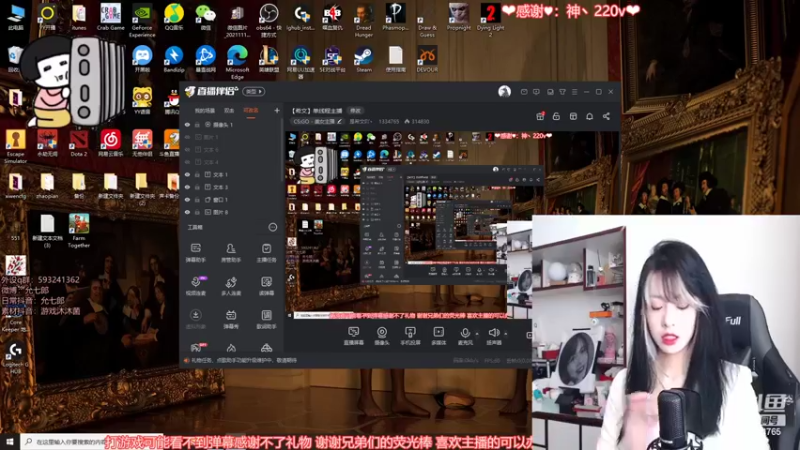Edit the CS:GO stream category pencil
Image resolution: width=800 pixels, height=450 pixels.
339,121
